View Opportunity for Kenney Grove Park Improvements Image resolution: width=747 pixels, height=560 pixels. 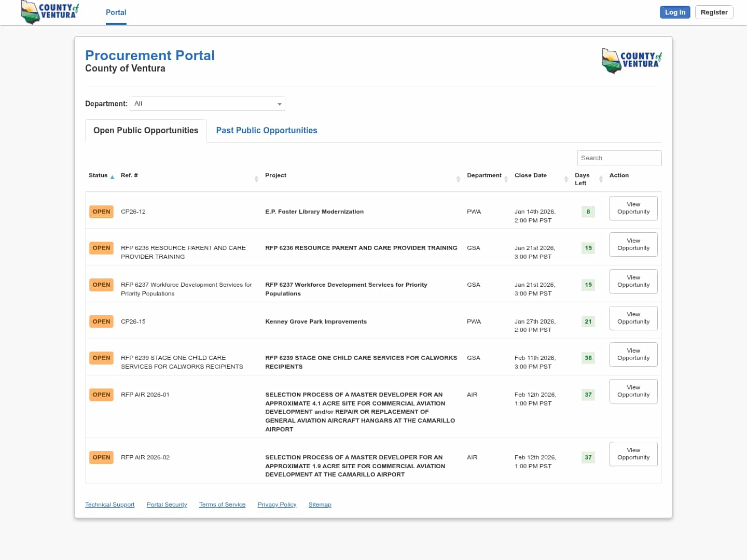(x=633, y=318)
